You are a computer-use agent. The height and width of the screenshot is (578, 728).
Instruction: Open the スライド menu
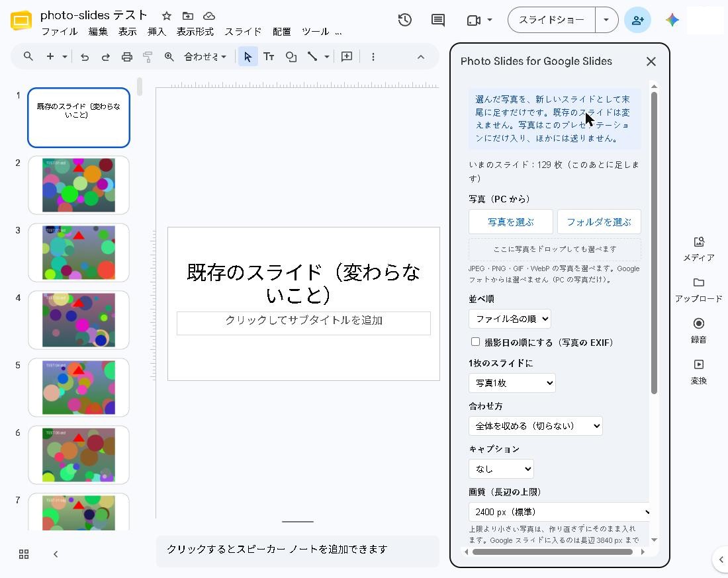pyautogui.click(x=243, y=32)
